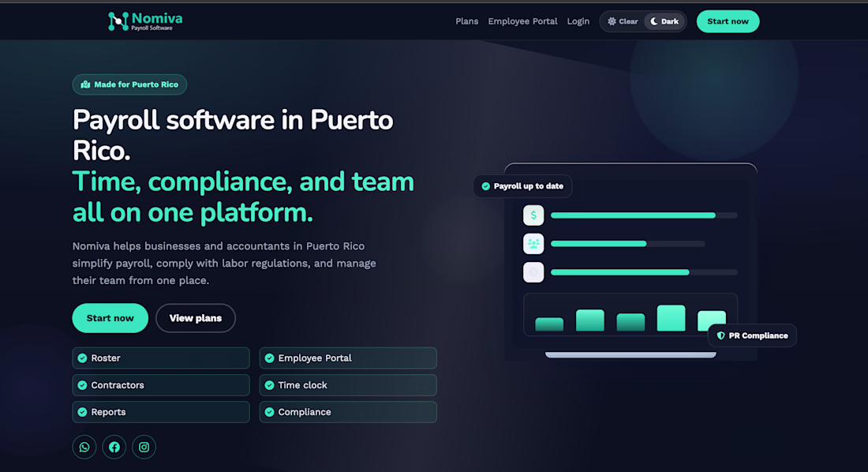Select the Compliance feature item
Image resolution: width=868 pixels, height=472 pixels.
pyautogui.click(x=348, y=411)
